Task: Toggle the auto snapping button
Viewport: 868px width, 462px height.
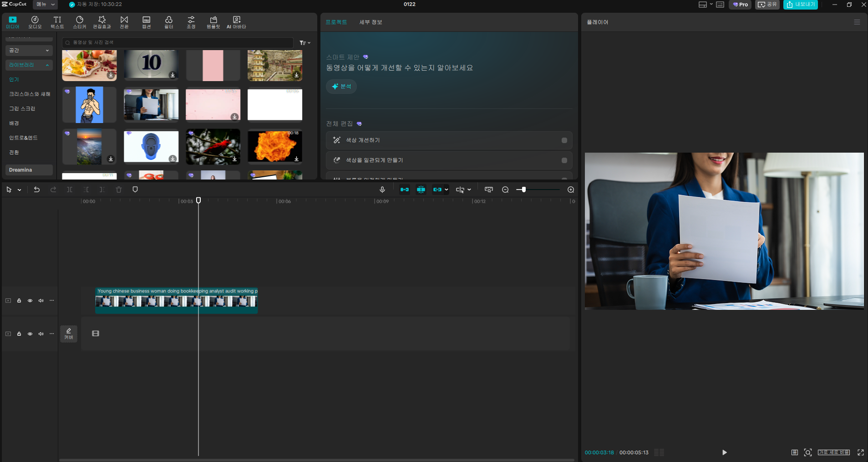Action: point(421,190)
